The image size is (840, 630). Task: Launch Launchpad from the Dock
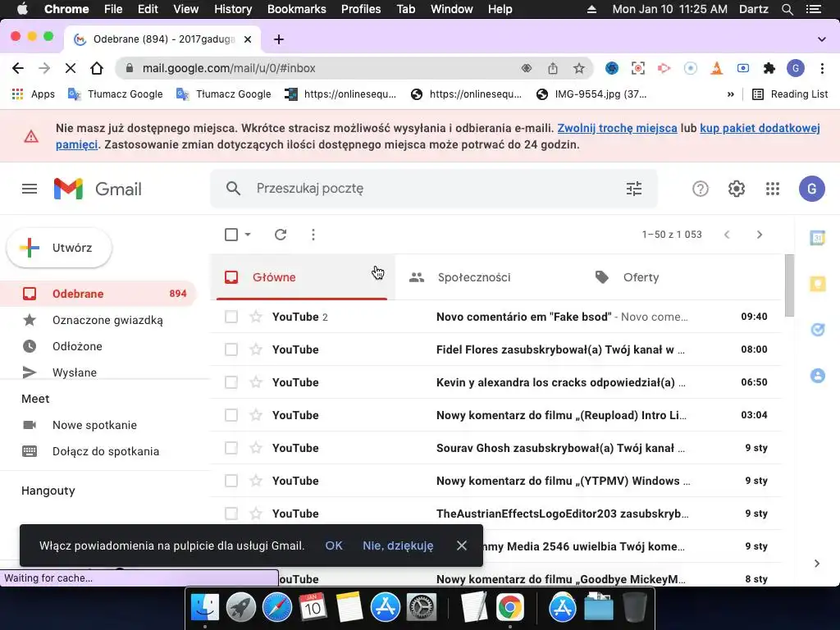(240, 608)
